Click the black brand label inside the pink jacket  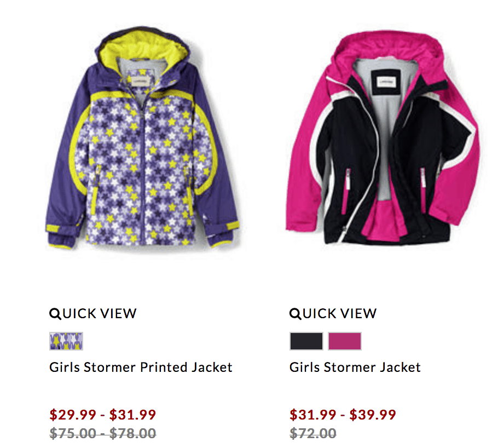tap(386, 82)
